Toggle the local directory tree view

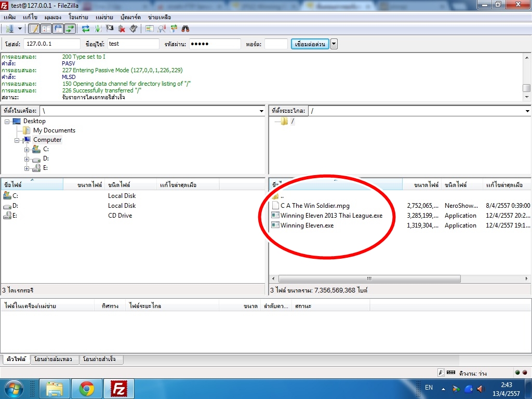pyautogui.click(x=46, y=29)
